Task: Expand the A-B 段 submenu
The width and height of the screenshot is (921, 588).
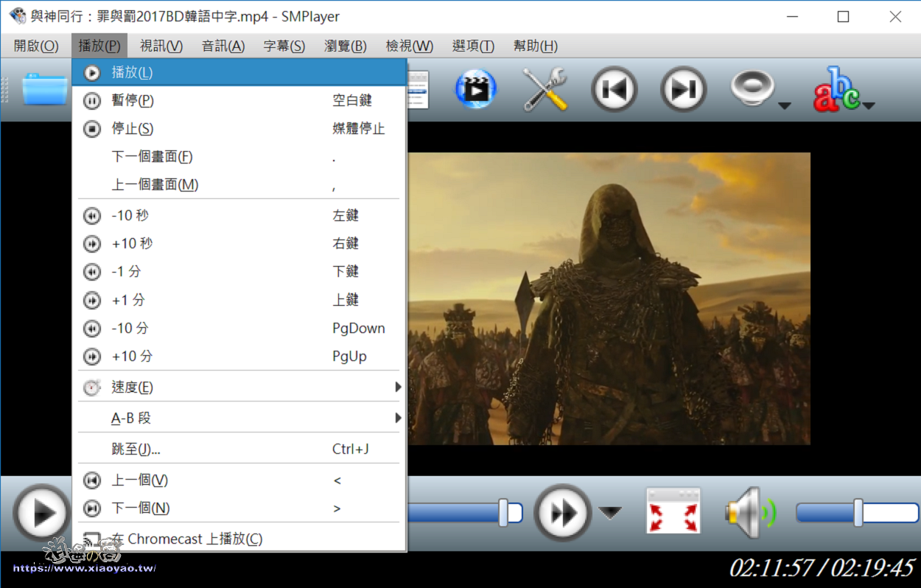Action: pos(239,418)
